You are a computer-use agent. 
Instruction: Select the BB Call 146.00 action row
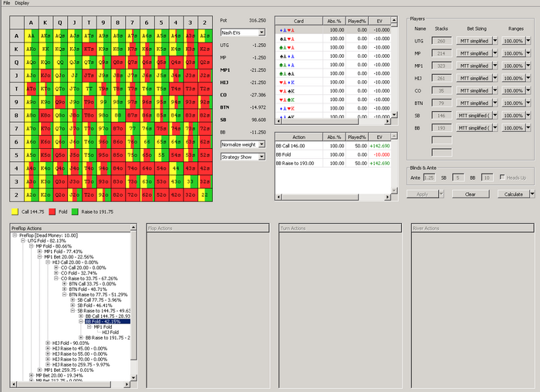pyautogui.click(x=332, y=146)
